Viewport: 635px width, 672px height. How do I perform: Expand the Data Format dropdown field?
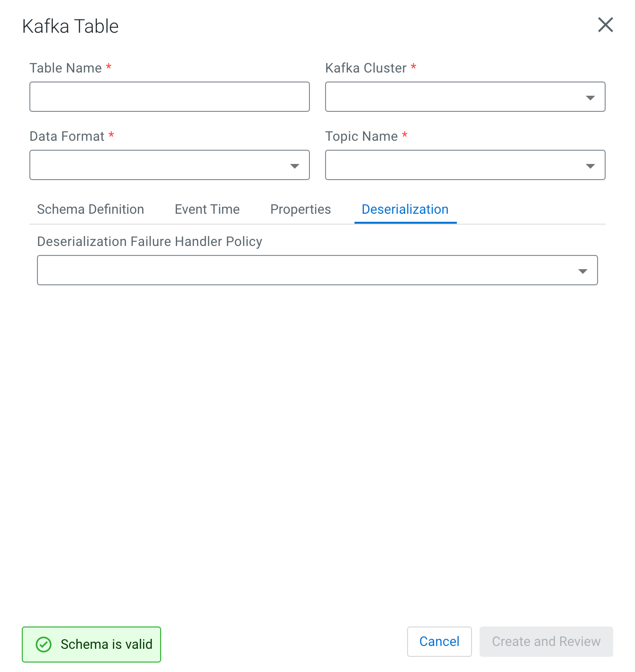[170, 165]
